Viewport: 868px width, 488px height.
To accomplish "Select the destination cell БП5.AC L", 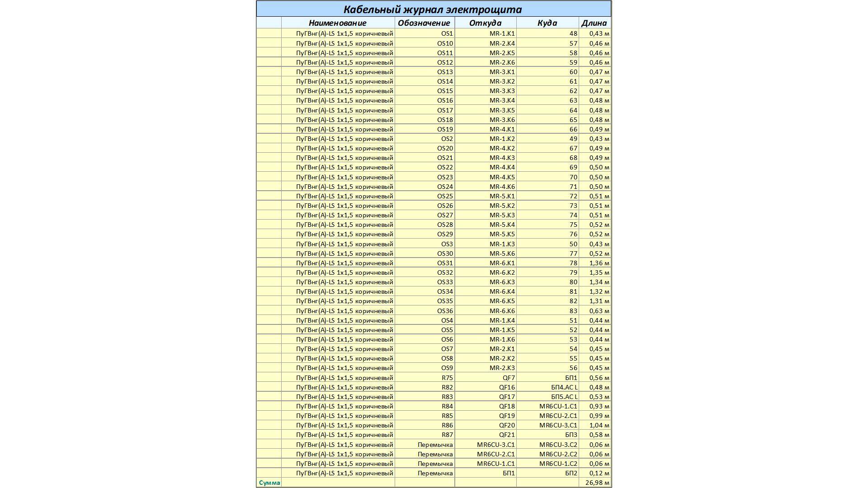I will click(564, 397).
